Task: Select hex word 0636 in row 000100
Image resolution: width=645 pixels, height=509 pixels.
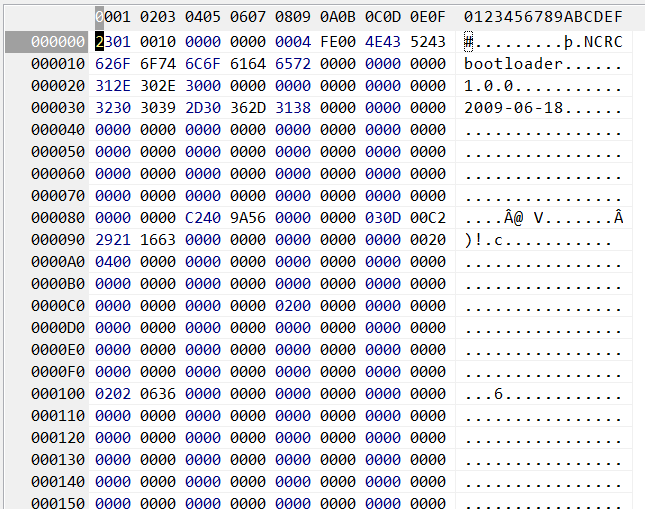Action: coord(158,394)
